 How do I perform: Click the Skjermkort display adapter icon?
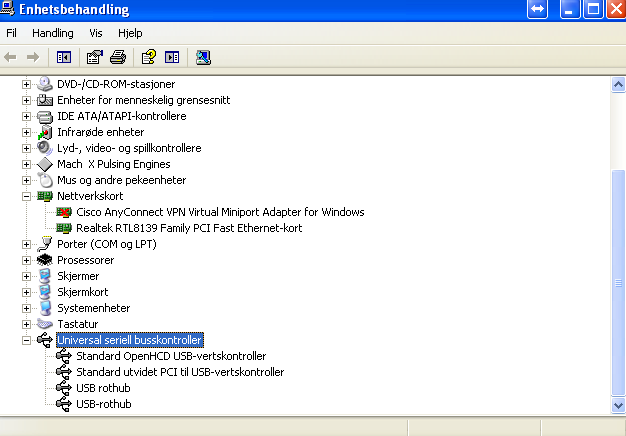(x=45, y=292)
